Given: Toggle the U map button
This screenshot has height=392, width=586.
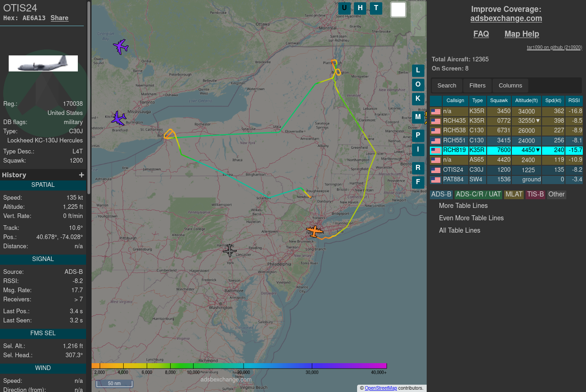Looking at the screenshot, I should pos(344,8).
